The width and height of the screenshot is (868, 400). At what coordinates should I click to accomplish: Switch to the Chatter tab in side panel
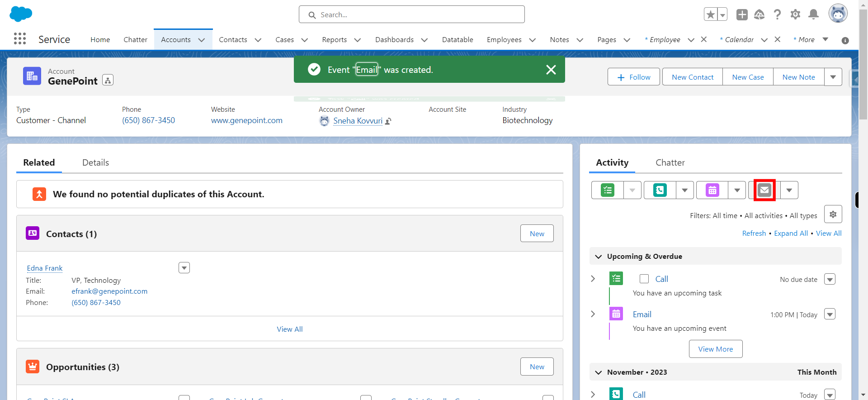tap(670, 162)
